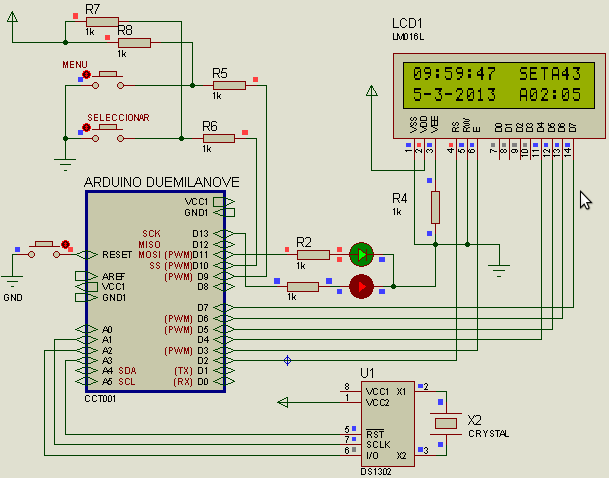
Task: Click the CCT001 label
Action: [x=100, y=399]
